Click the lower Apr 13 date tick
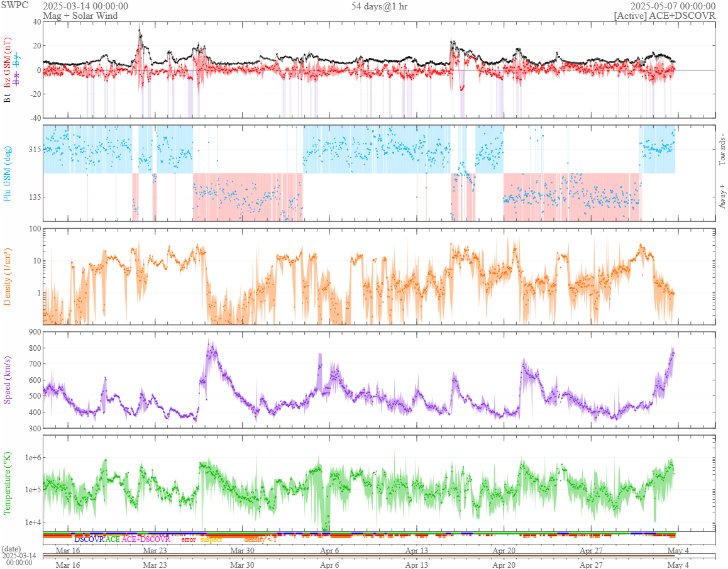The height and width of the screenshot is (569, 728). click(416, 565)
